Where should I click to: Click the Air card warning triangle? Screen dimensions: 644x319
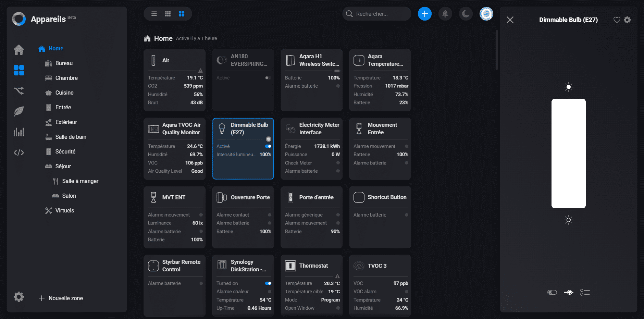click(200, 71)
